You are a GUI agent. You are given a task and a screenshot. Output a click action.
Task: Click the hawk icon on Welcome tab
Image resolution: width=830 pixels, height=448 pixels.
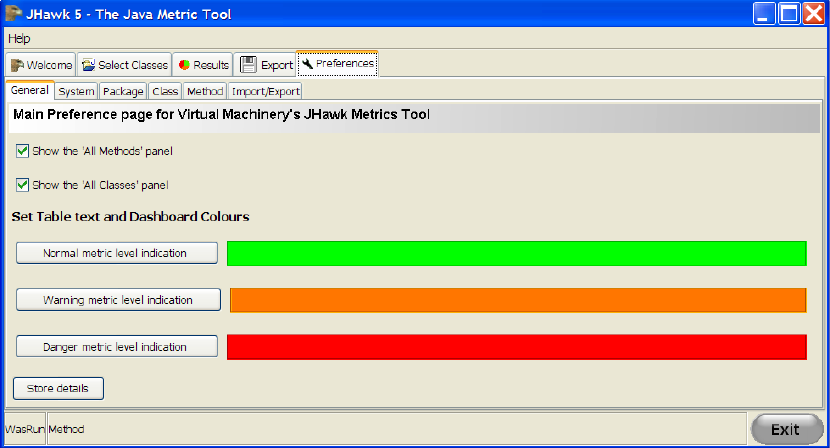pyautogui.click(x=17, y=65)
